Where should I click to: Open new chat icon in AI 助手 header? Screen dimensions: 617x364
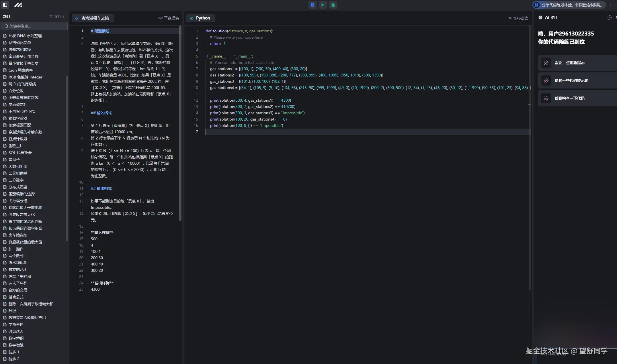point(609,17)
